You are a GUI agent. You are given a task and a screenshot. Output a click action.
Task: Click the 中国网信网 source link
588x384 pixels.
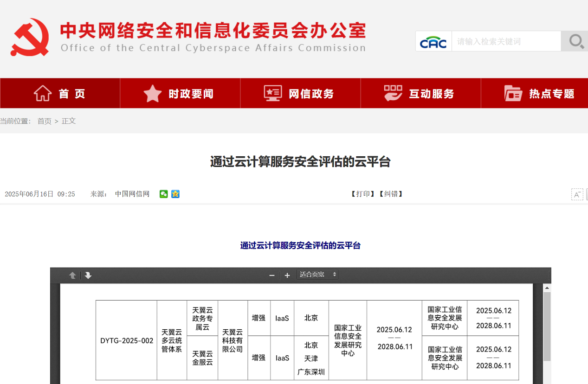[x=132, y=194]
